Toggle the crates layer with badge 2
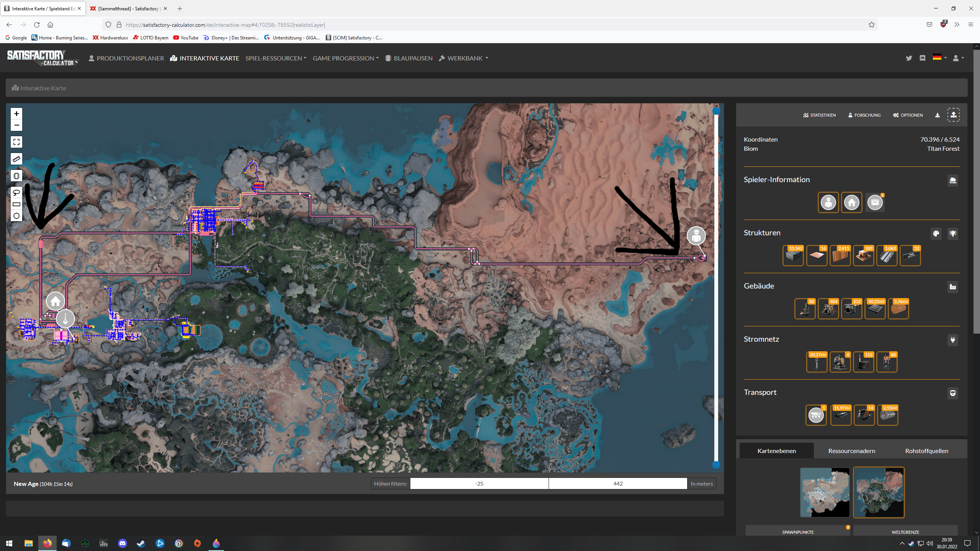 click(875, 202)
